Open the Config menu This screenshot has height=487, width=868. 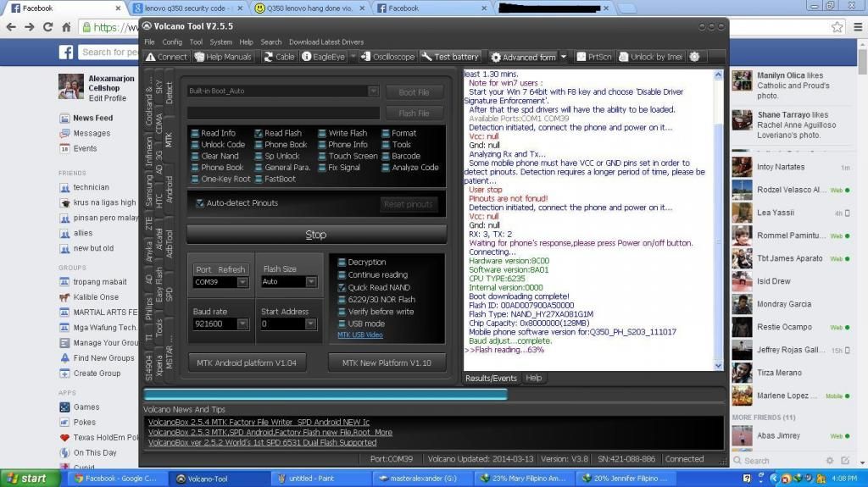coord(172,42)
